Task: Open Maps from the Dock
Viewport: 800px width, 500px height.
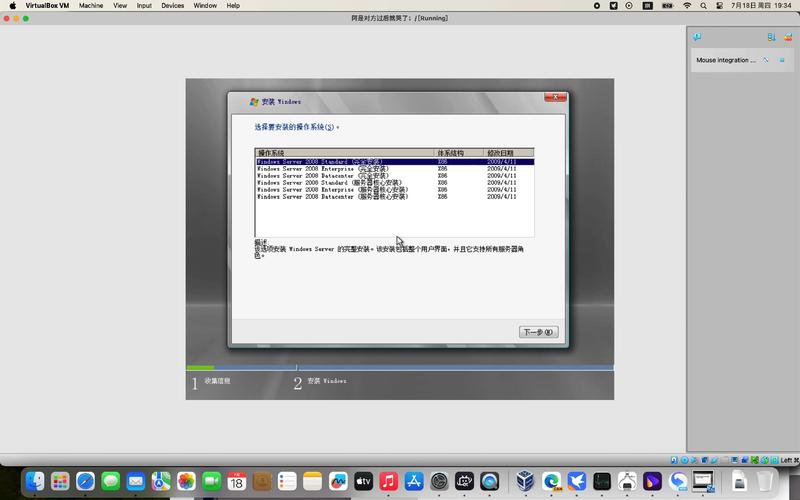Action: (x=161, y=481)
